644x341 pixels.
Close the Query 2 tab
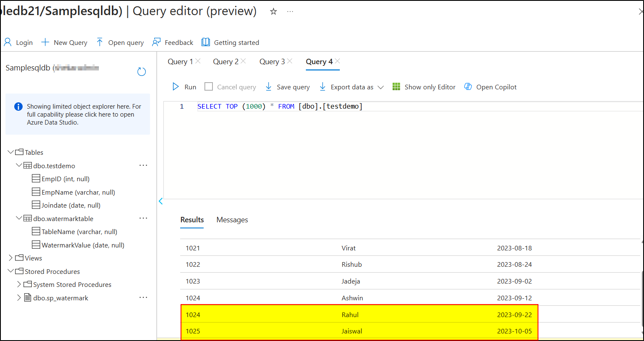tap(243, 61)
